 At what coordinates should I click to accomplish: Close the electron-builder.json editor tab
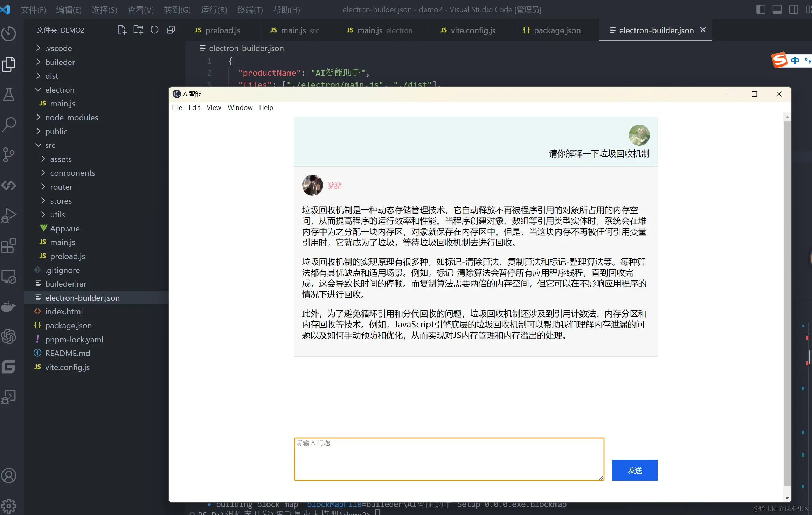[703, 30]
